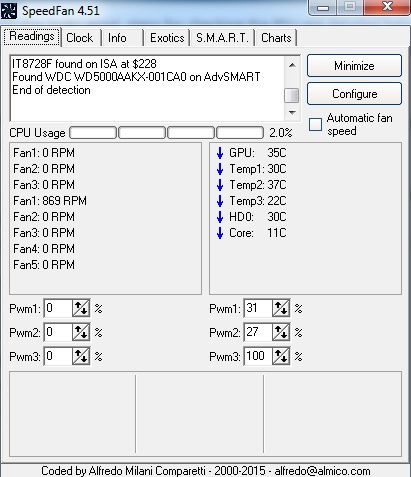
Task: Adjust left Pwm2 spinner arrows
Action: pos(81,332)
